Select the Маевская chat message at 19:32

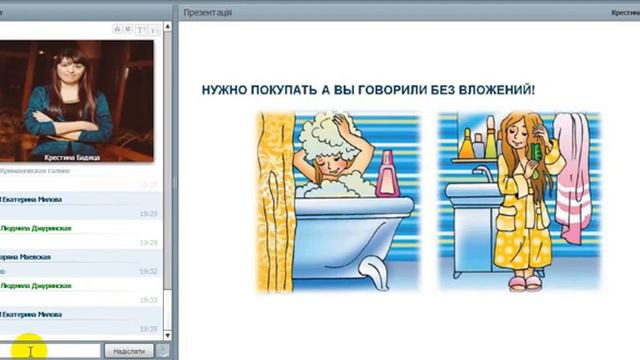click(x=81, y=264)
